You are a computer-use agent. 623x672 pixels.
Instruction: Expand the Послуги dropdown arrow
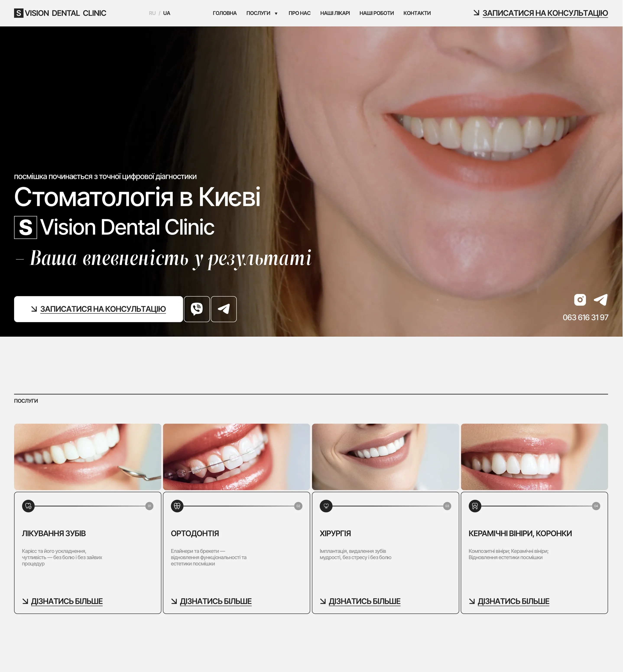[x=276, y=13]
